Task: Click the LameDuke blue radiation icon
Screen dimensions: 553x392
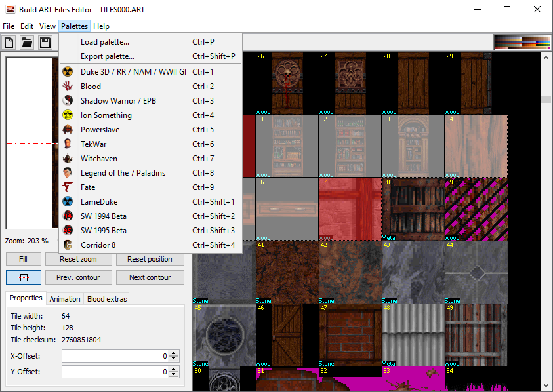Action: 68,202
